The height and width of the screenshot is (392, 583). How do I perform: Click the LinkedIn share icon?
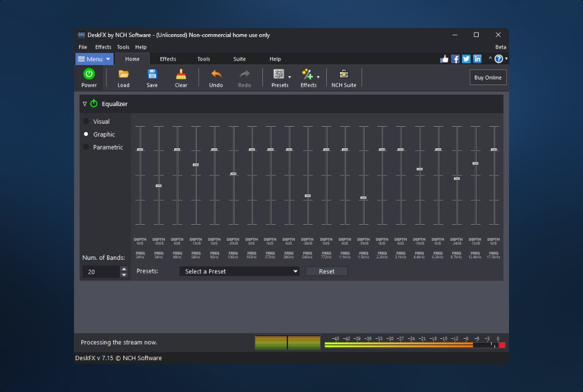(477, 59)
